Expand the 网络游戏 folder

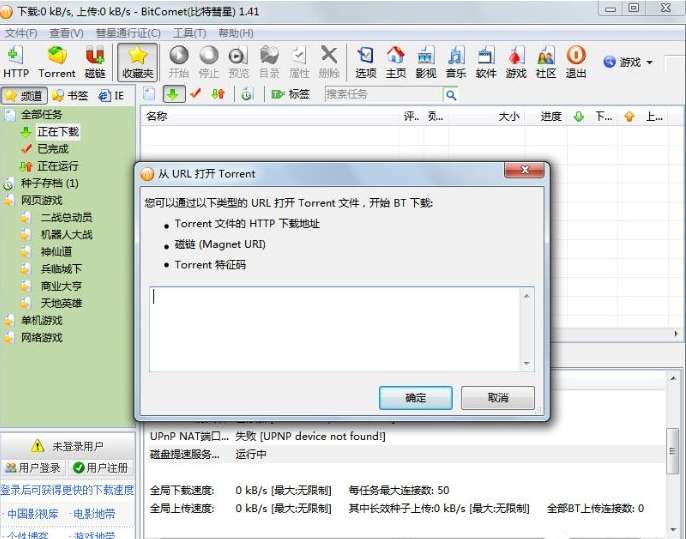click(x=42, y=337)
